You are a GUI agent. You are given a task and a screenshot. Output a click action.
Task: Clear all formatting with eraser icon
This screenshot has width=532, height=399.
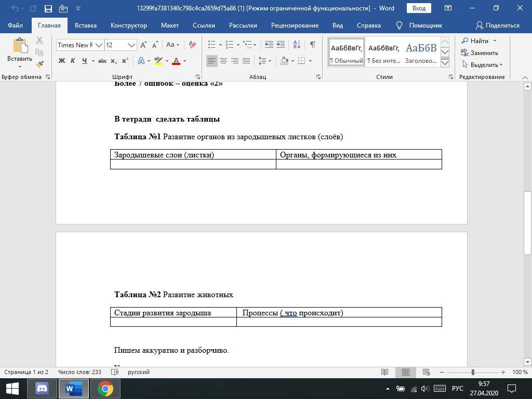[x=192, y=45]
